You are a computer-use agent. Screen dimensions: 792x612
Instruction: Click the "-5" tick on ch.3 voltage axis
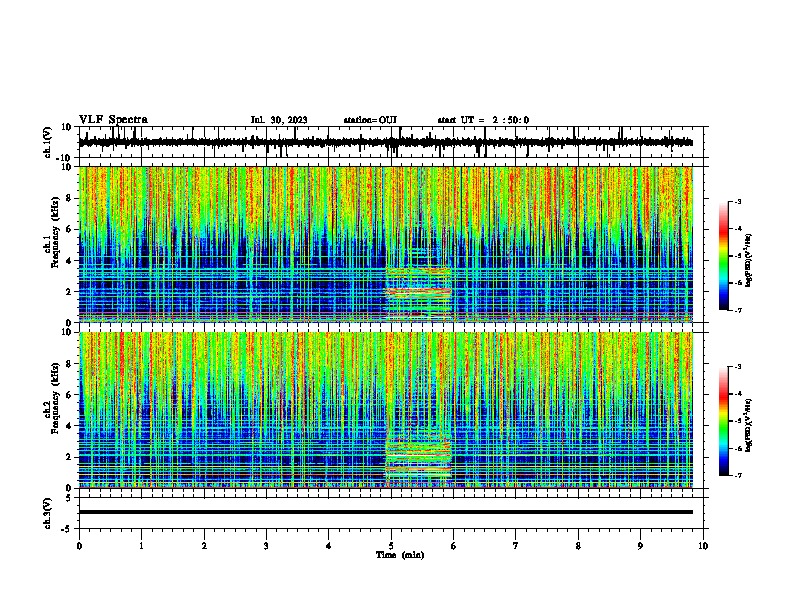[68, 529]
